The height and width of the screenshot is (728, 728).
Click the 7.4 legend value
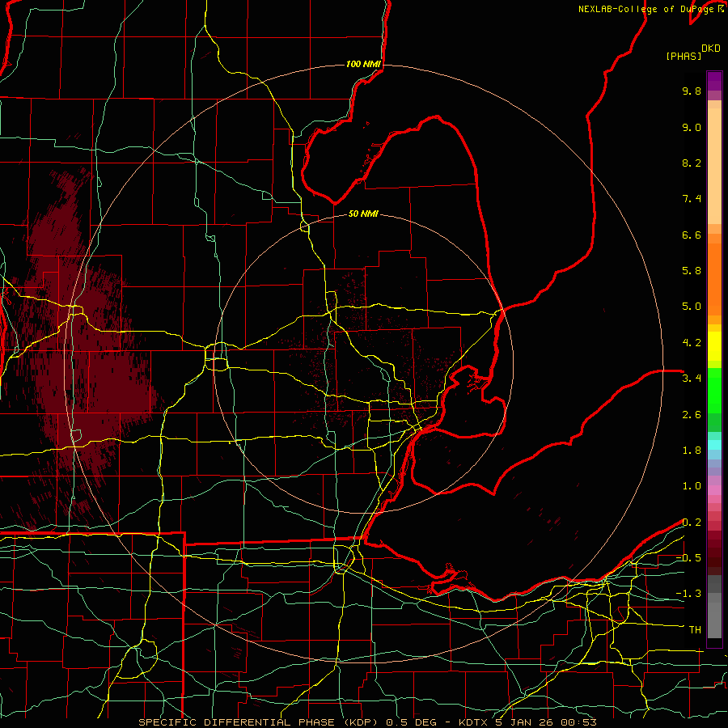(x=692, y=199)
